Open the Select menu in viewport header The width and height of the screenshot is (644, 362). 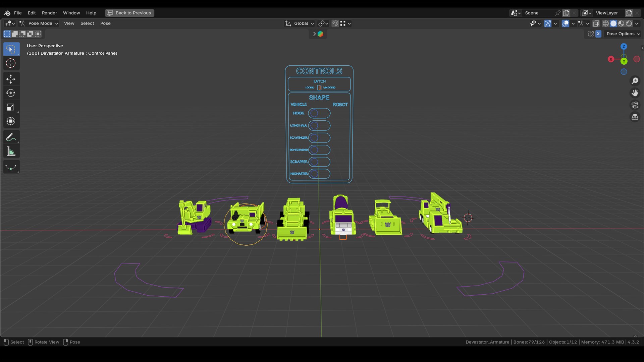tap(87, 23)
